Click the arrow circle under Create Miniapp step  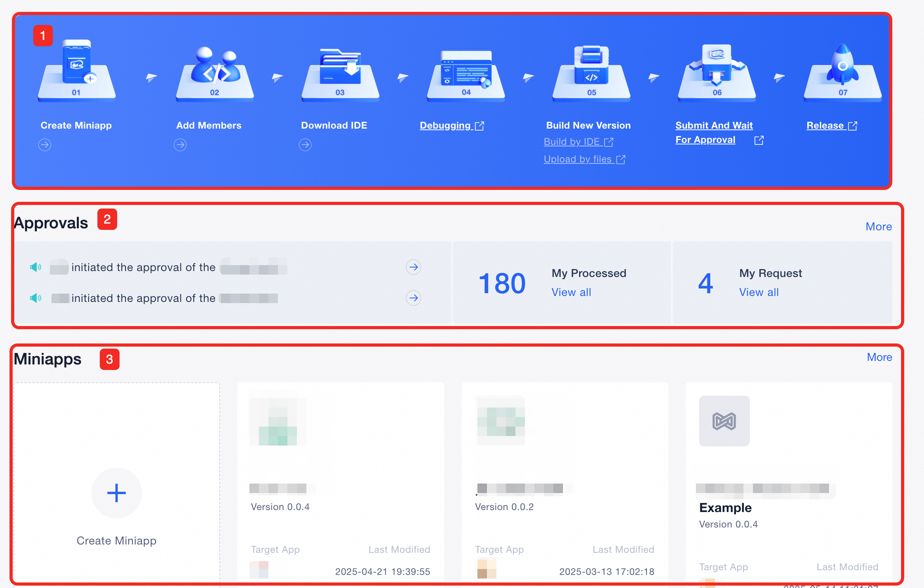pos(45,145)
